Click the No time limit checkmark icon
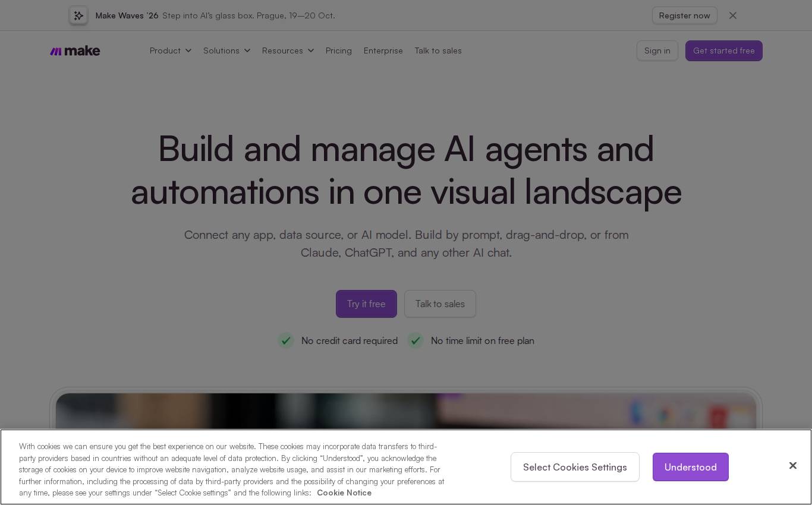The width and height of the screenshot is (812, 505). (x=416, y=340)
